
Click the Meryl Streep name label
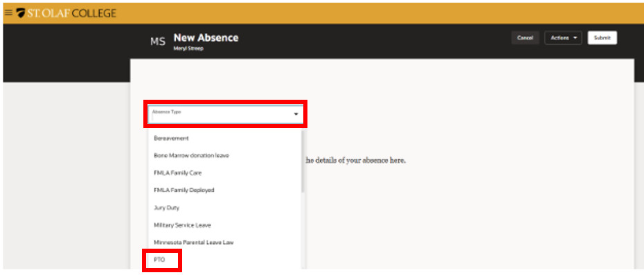click(x=188, y=48)
